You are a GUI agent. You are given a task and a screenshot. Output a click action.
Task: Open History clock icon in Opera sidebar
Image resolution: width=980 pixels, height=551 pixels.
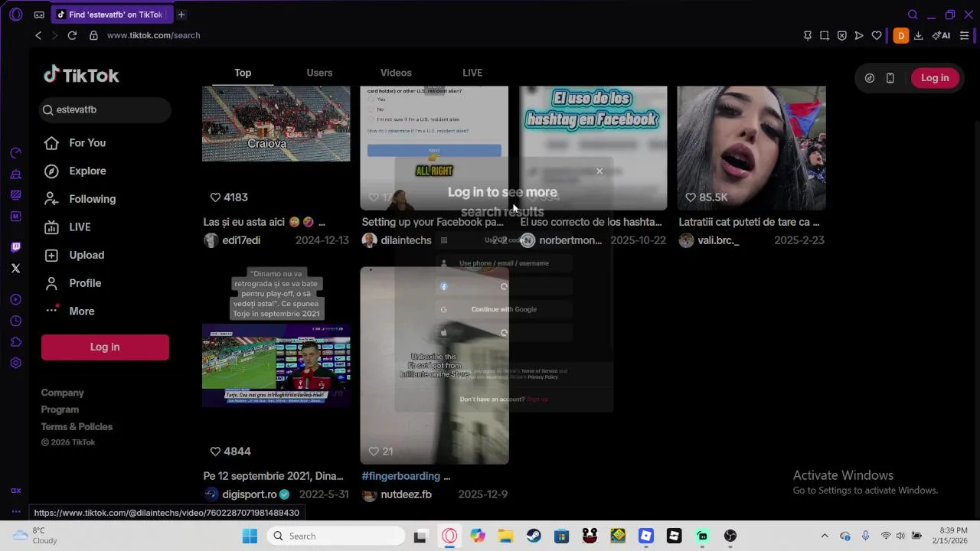(15, 321)
